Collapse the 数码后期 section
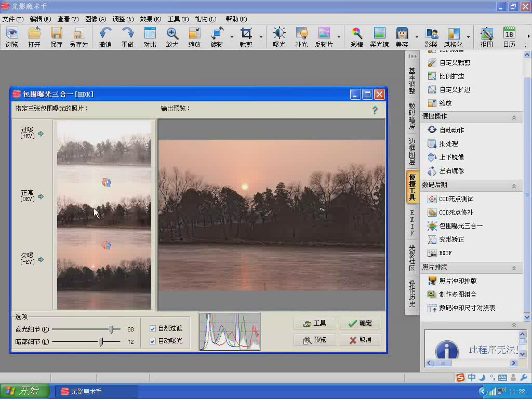This screenshot has width=532, height=399. 514,186
